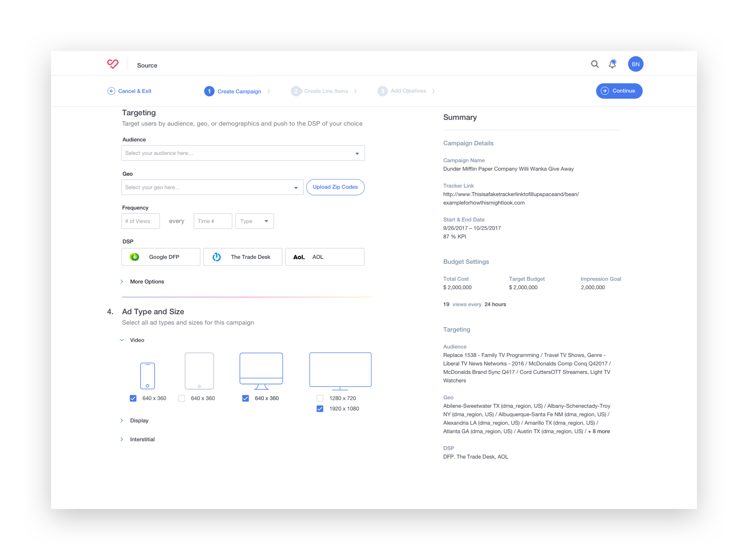The height and width of the screenshot is (560, 748).
Task: Open the Audience dropdown
Action: tap(243, 153)
